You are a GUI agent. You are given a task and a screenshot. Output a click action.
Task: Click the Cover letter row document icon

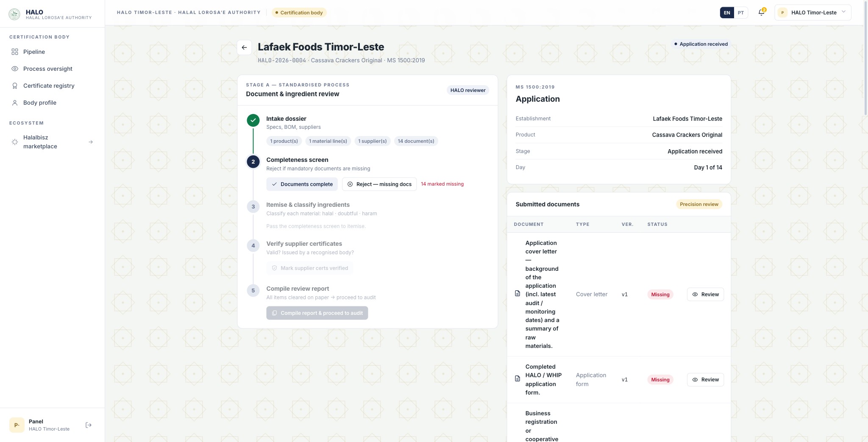(517, 294)
